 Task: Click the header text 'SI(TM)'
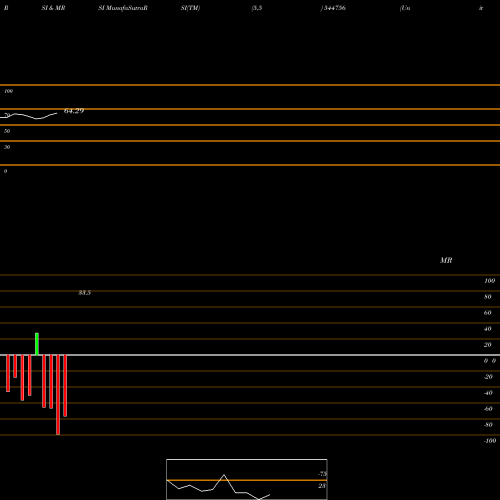tap(190, 8)
